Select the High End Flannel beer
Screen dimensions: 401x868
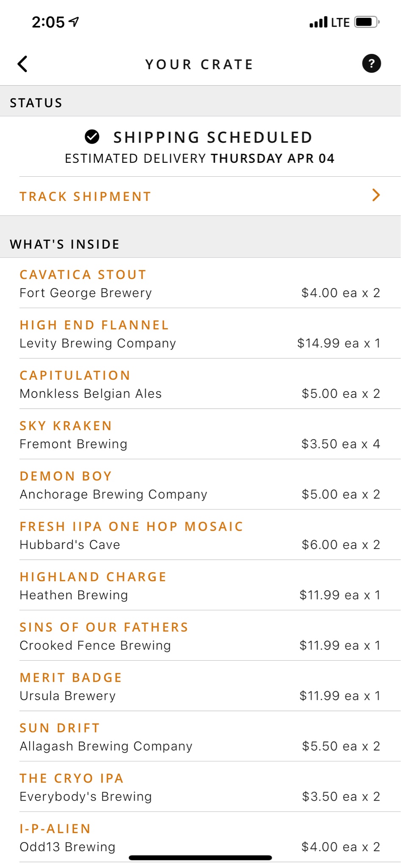coord(200,334)
